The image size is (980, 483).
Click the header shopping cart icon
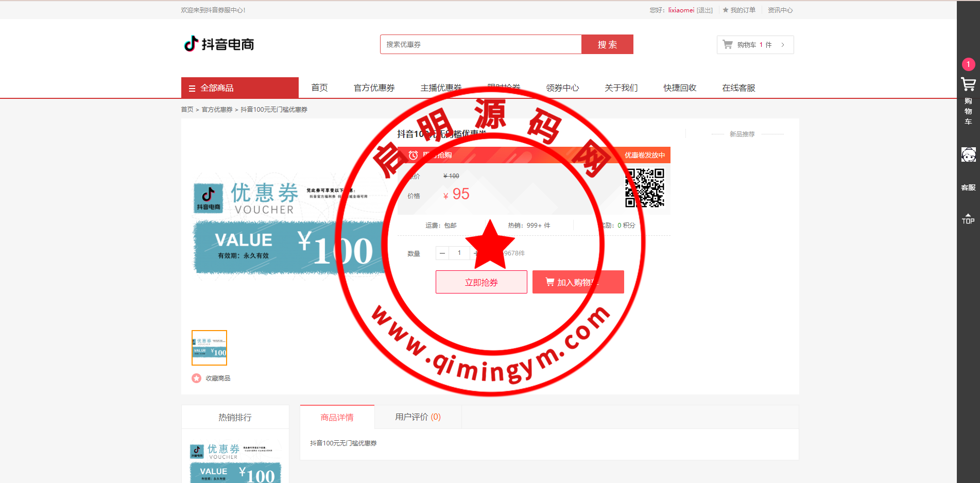(728, 45)
